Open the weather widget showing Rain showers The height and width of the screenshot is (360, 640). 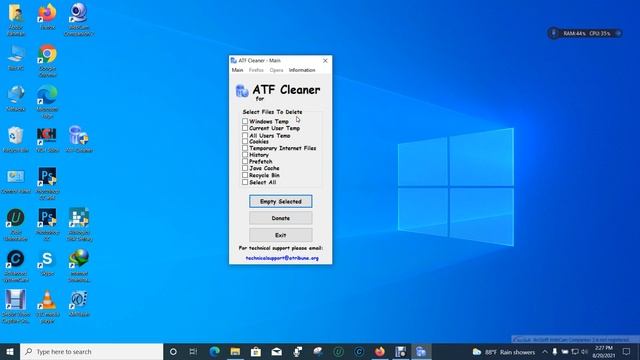504,352
